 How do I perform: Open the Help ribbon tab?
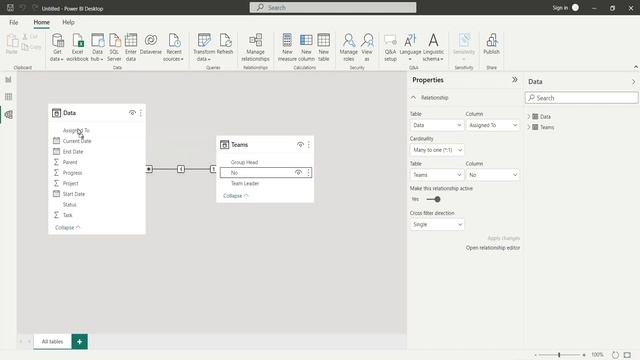[x=68, y=22]
